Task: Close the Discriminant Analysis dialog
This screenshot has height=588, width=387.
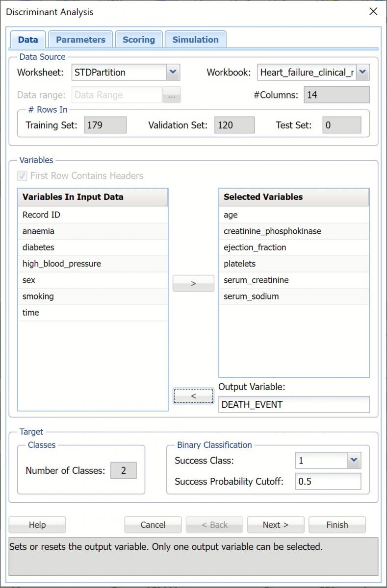Action: (373, 12)
